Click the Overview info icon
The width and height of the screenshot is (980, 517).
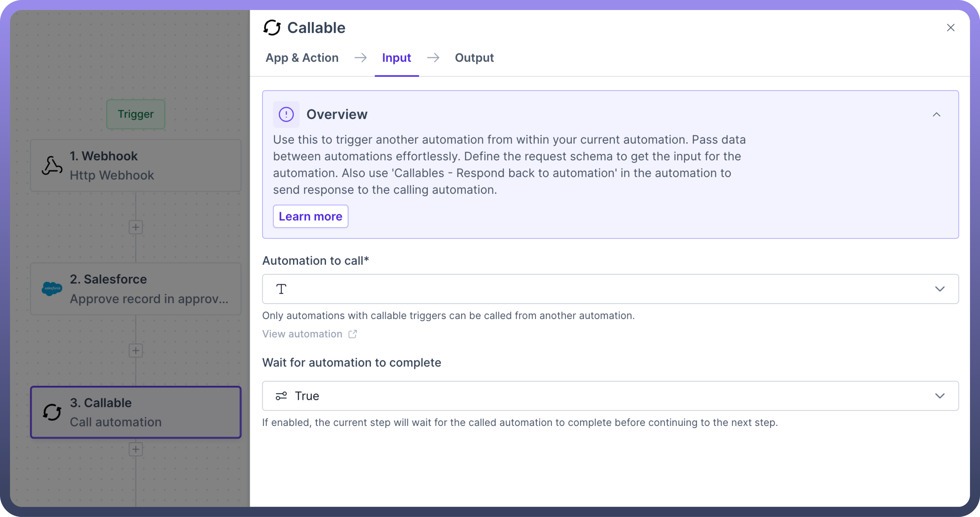point(286,114)
